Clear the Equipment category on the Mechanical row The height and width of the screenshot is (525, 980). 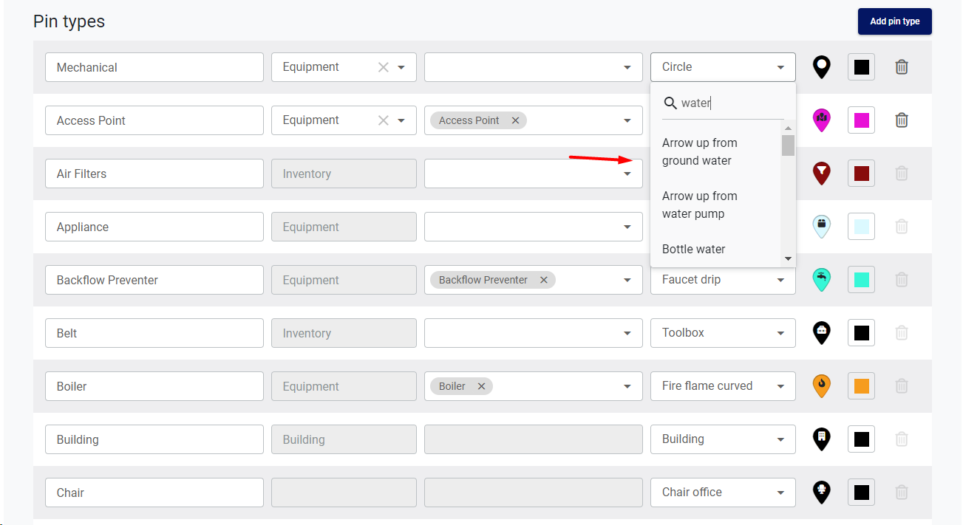tap(384, 66)
